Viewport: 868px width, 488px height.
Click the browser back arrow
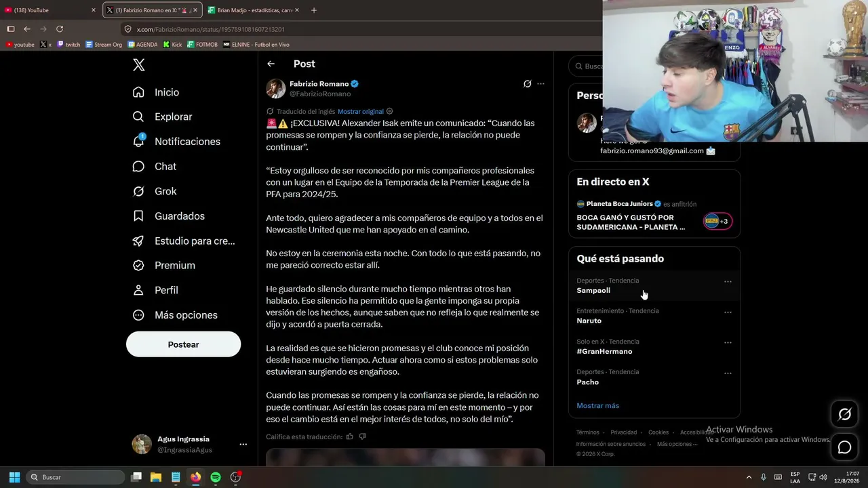point(27,29)
